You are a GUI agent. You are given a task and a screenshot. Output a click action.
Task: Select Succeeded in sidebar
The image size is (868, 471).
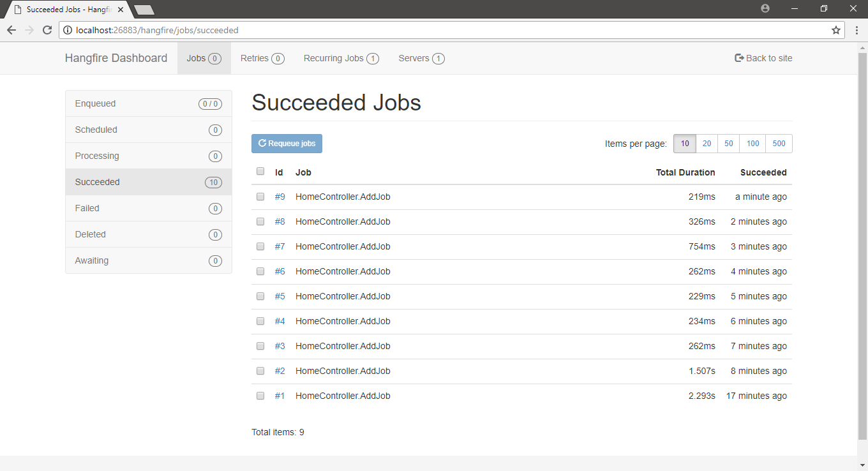[149, 182]
